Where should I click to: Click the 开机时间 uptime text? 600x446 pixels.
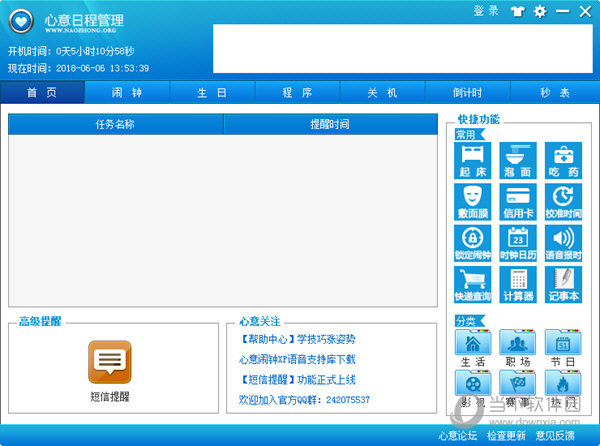[x=71, y=51]
